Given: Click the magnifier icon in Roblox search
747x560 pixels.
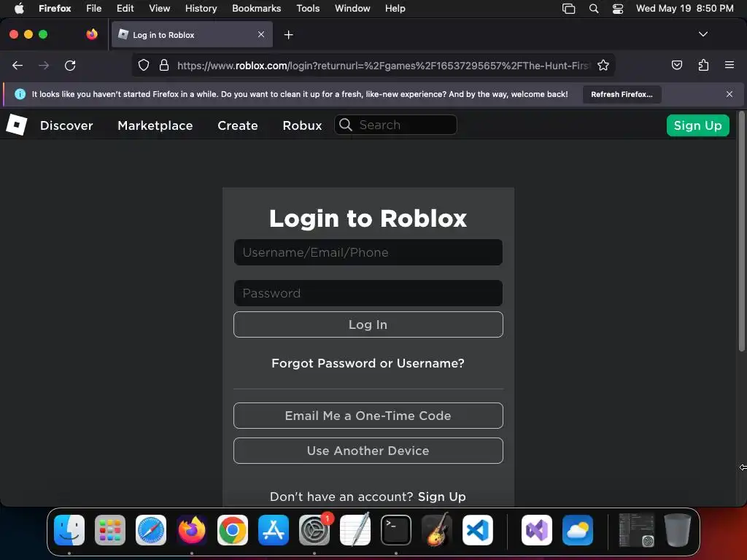Looking at the screenshot, I should (346, 125).
